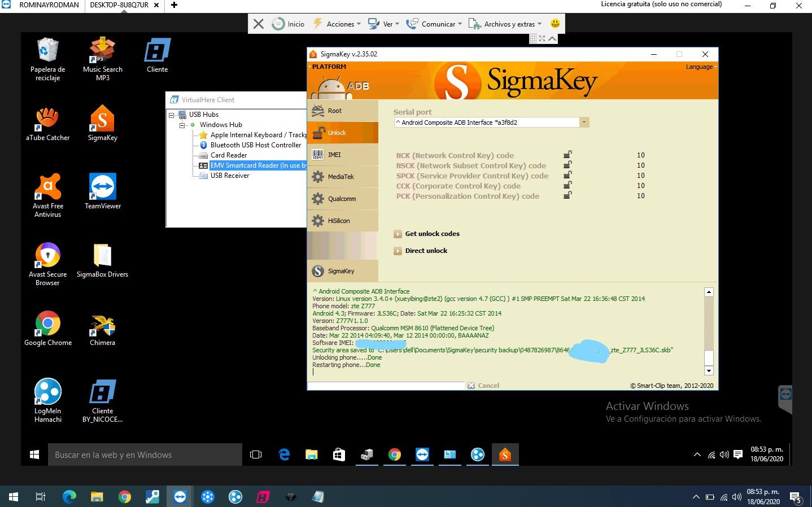Viewport: 812px width, 507px height.
Task: Click the Cancel button in SigmaKey
Action: pos(483,386)
